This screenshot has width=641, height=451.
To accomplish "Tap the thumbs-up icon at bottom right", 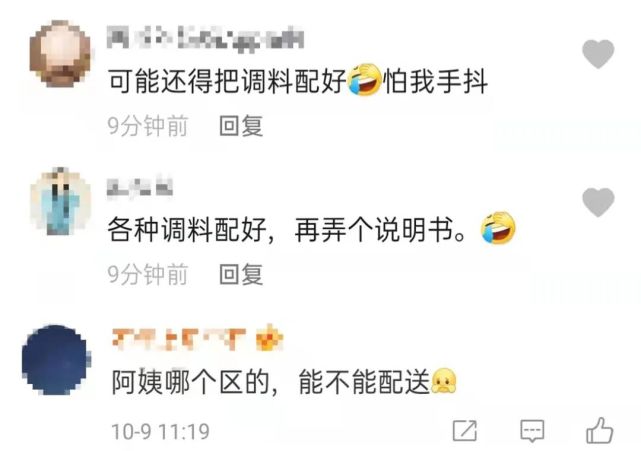I will [x=600, y=431].
